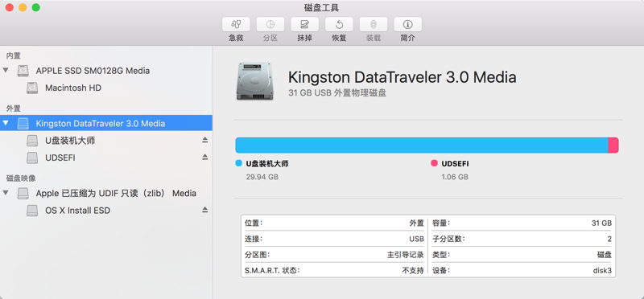The width and height of the screenshot is (644, 299).
Task: Select the U盘装机大师 partition name in sidebar
Action: point(70,141)
